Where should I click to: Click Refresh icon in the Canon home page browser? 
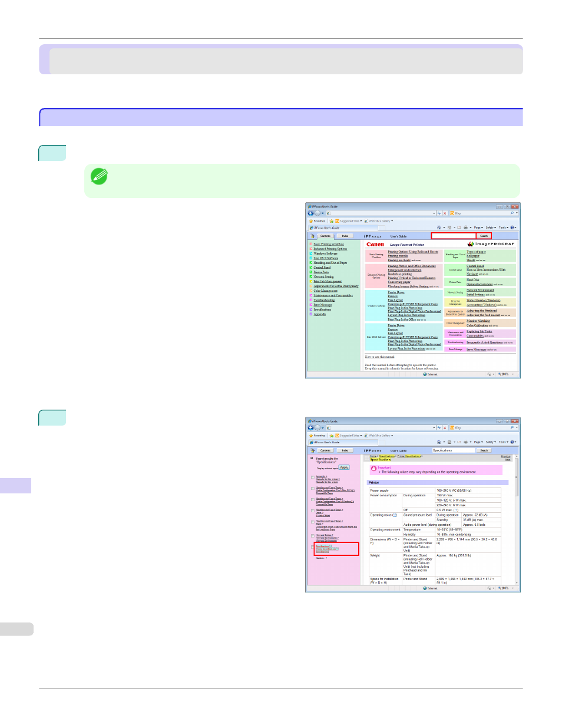pyautogui.click(x=439, y=213)
